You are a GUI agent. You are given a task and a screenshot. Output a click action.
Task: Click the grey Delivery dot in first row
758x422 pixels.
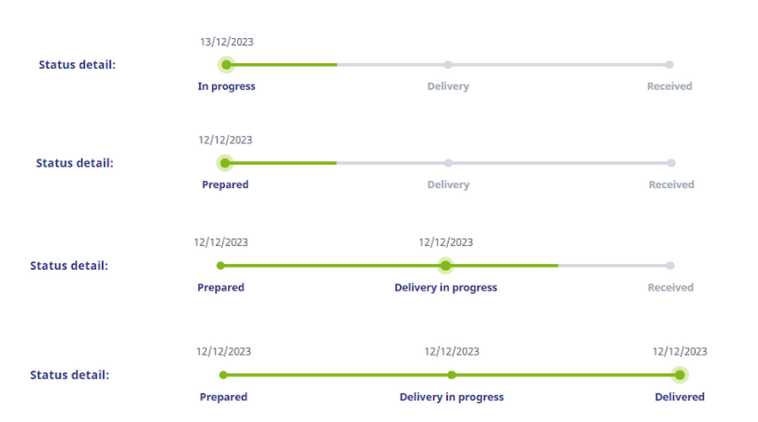click(x=448, y=65)
